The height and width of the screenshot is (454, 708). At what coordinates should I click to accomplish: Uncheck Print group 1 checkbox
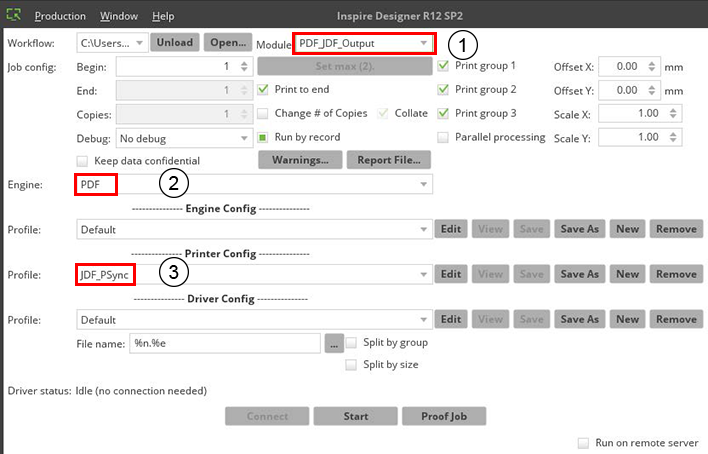point(445,66)
